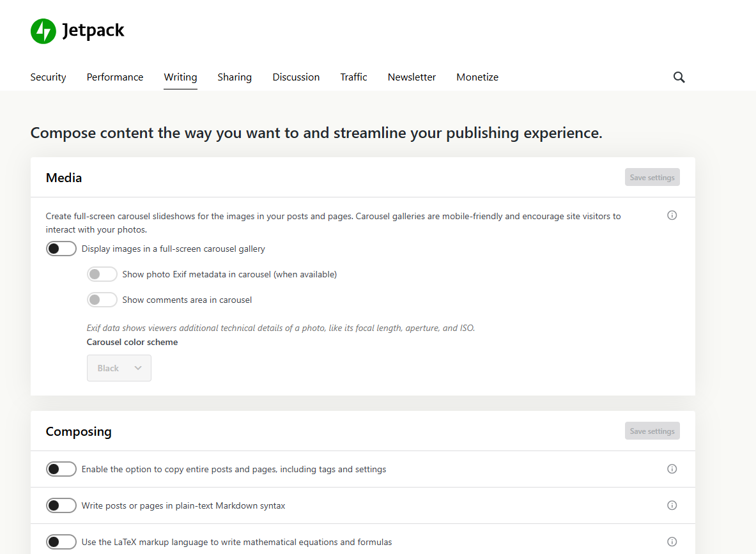This screenshot has height=554, width=756.
Task: Enable plain-text Markdown syntax for posts
Action: pos(61,505)
